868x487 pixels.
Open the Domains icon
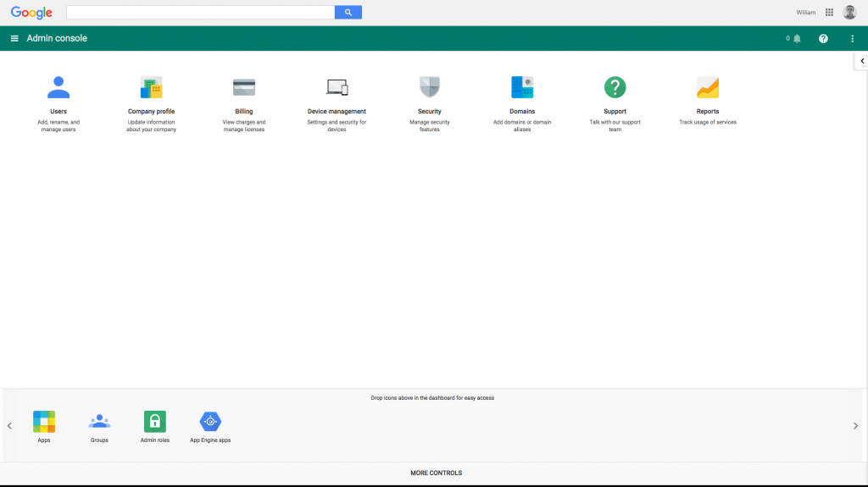(522, 87)
